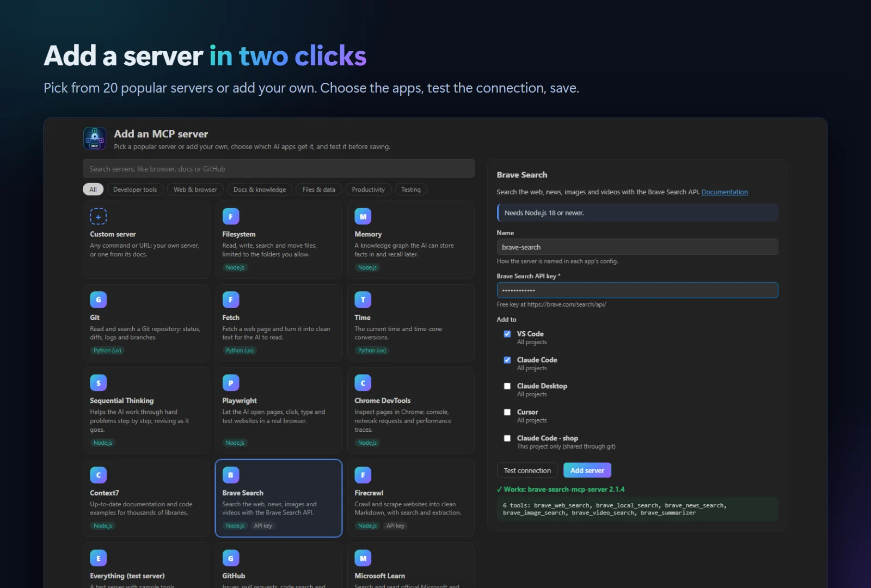Choose the Playwright server icon

click(231, 383)
